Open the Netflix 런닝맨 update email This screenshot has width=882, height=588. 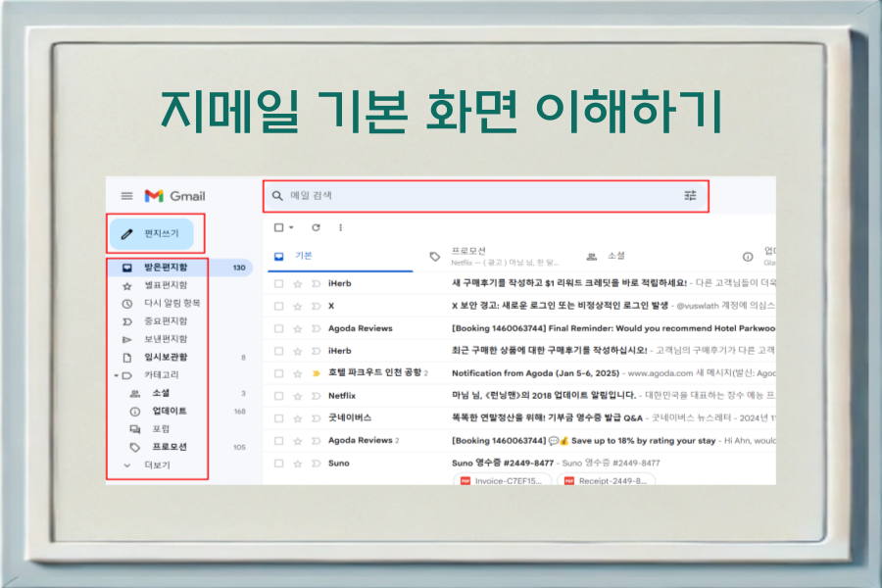[520, 396]
